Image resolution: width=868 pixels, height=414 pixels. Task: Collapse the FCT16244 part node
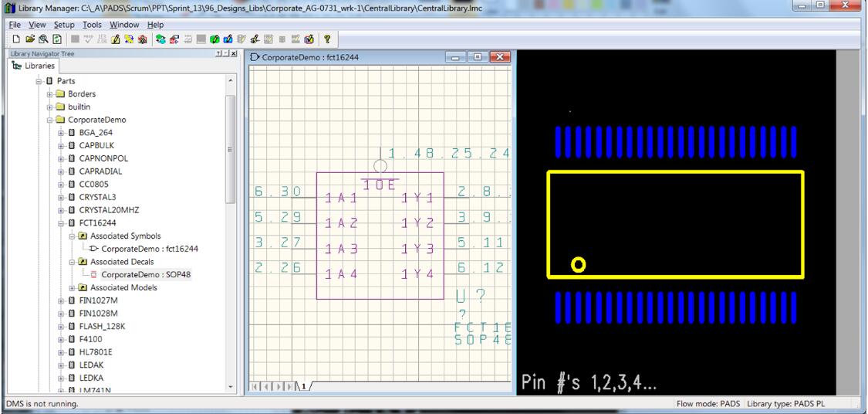[61, 223]
